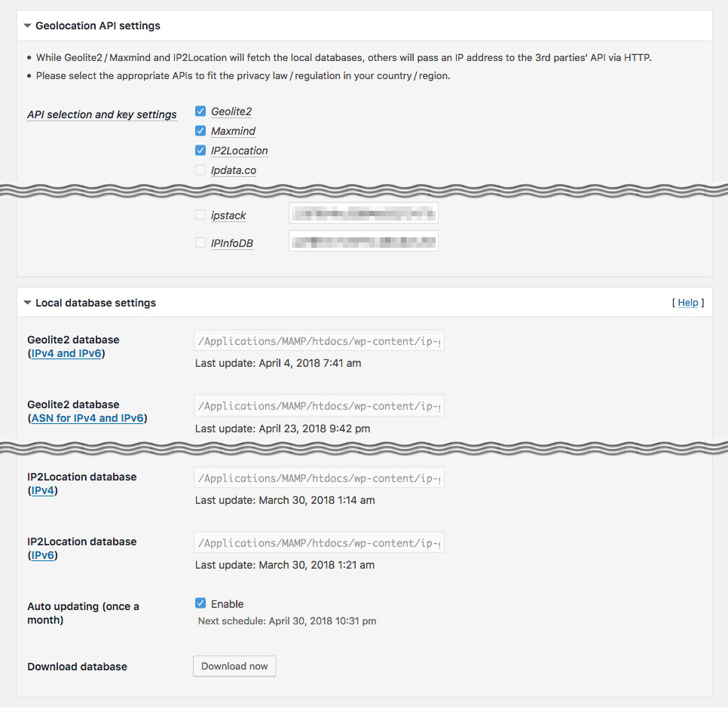Open the Geolite2 IPv4 and IPv6 link
The height and width of the screenshot is (708, 728).
tap(66, 353)
